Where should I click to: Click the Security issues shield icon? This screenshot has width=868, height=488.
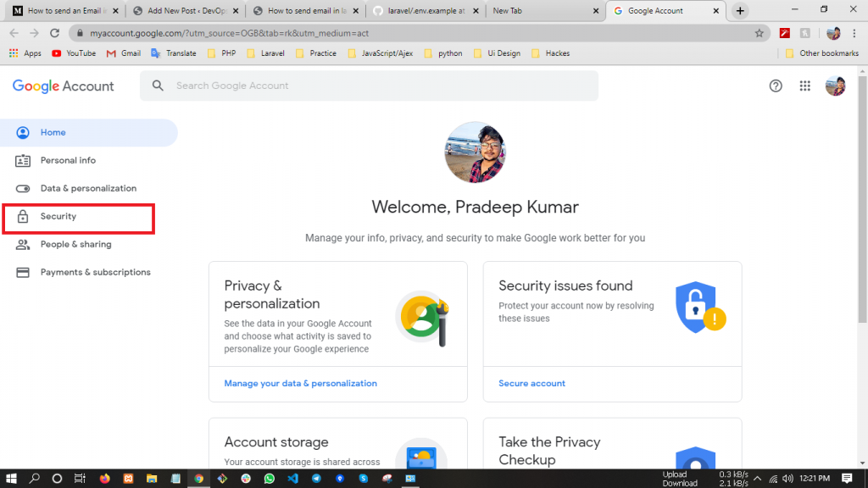coord(699,307)
